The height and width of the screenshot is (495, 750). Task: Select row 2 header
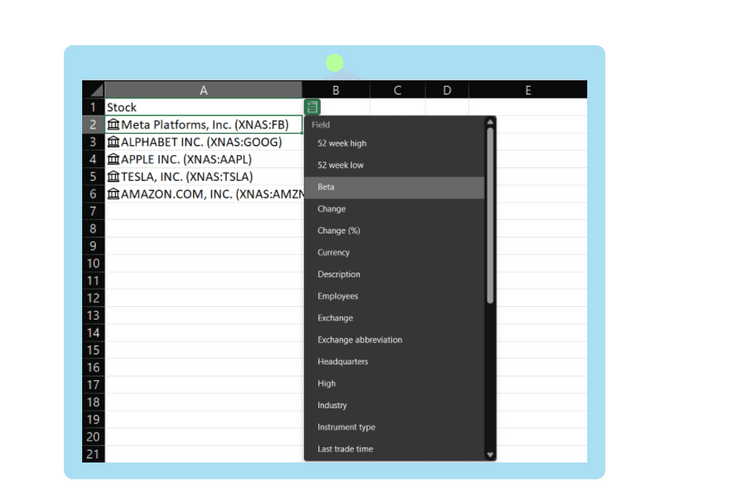(x=93, y=125)
